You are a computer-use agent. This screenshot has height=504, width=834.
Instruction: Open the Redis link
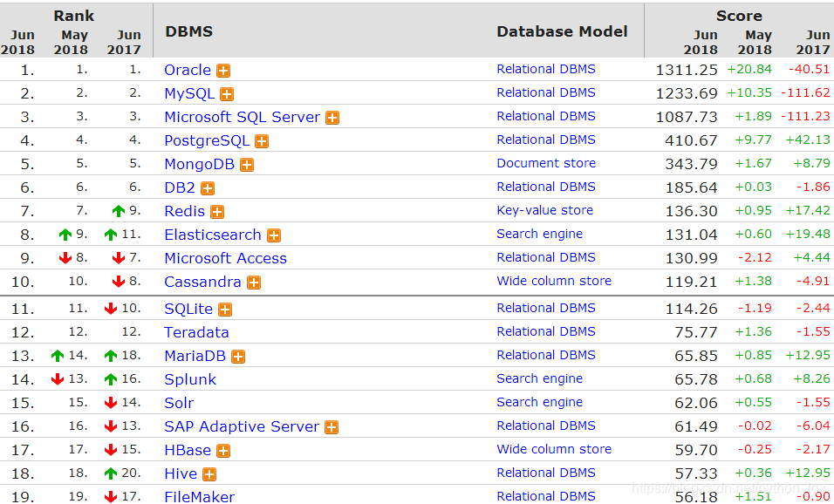(184, 211)
